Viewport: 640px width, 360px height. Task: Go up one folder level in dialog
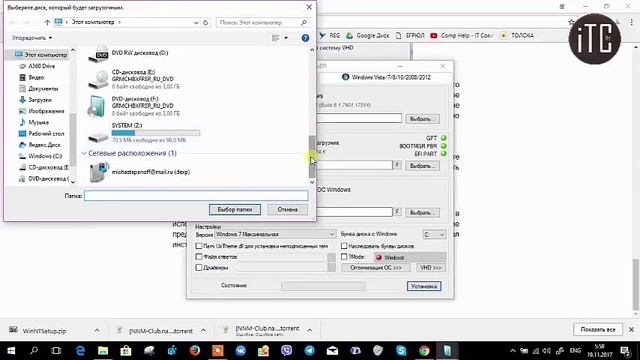pyautogui.click(x=47, y=22)
